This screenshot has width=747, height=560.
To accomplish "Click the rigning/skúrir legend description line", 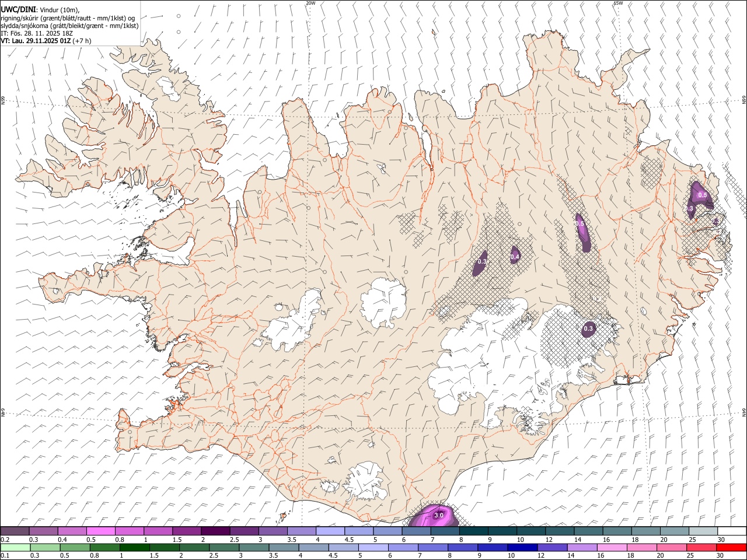I will pos(68,18).
